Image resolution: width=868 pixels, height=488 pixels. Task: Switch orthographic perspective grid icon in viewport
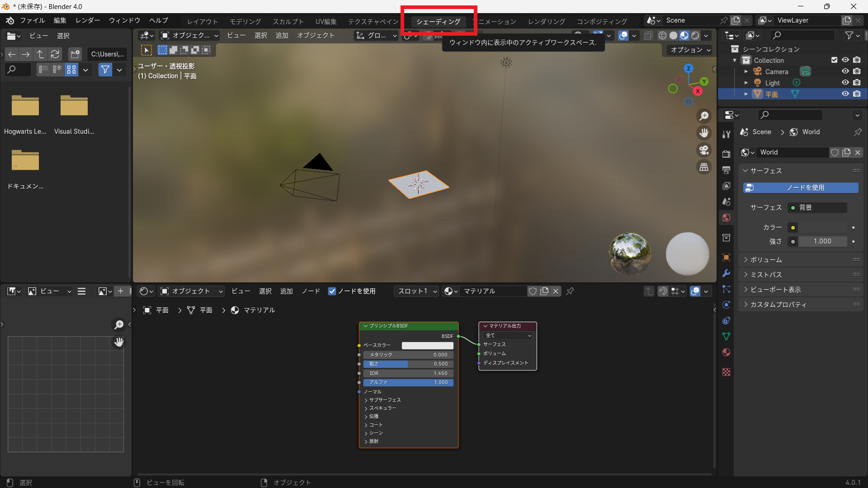coord(704,167)
